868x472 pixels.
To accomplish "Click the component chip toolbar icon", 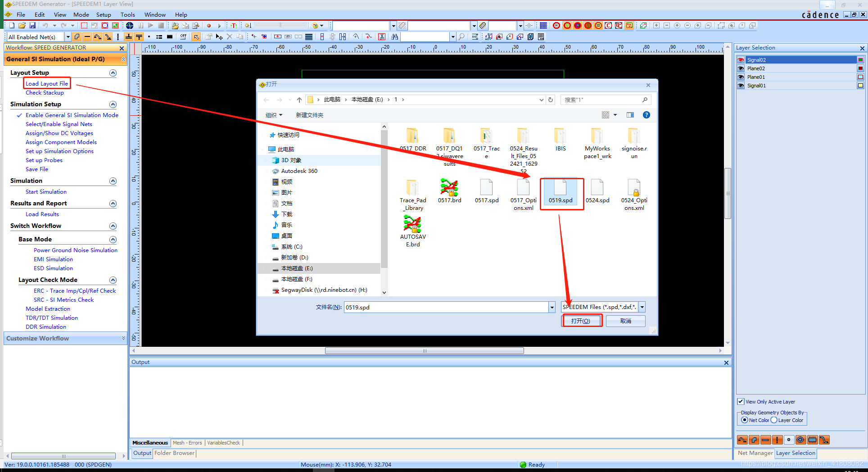I will (x=170, y=36).
